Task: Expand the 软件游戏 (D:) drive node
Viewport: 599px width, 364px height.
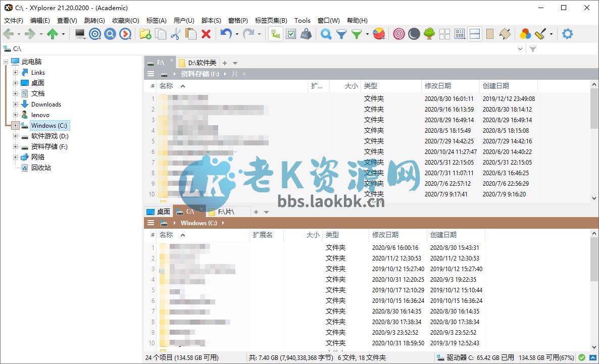Action: click(15, 136)
